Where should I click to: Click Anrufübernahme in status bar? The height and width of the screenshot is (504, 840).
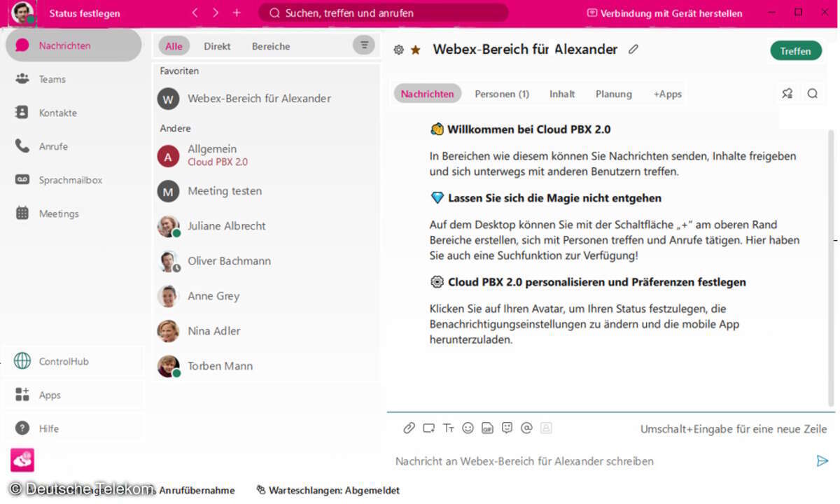click(197, 490)
